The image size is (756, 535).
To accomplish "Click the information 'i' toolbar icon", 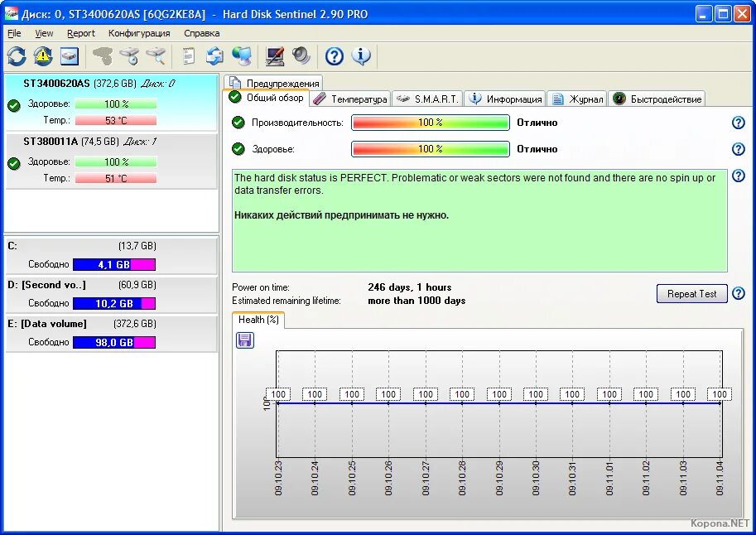I will tap(362, 56).
